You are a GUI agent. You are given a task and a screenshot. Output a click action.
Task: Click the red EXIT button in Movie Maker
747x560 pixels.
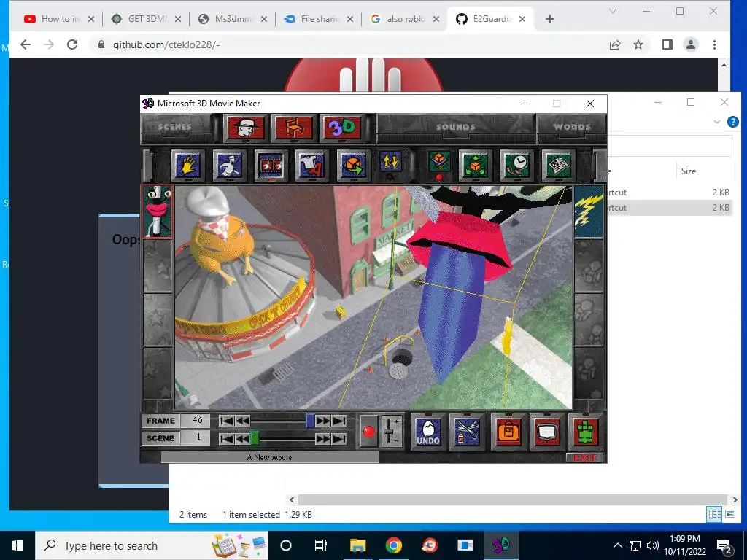584,458
